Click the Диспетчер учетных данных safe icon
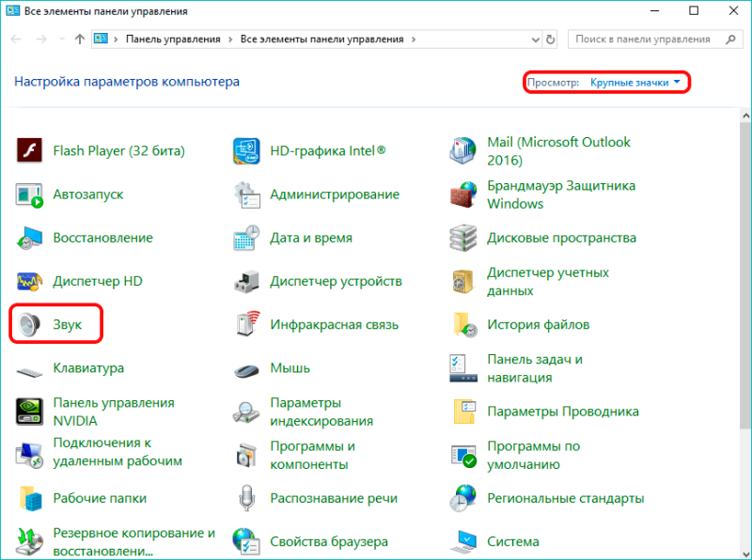Image resolution: width=752 pixels, height=560 pixels. 462,282
